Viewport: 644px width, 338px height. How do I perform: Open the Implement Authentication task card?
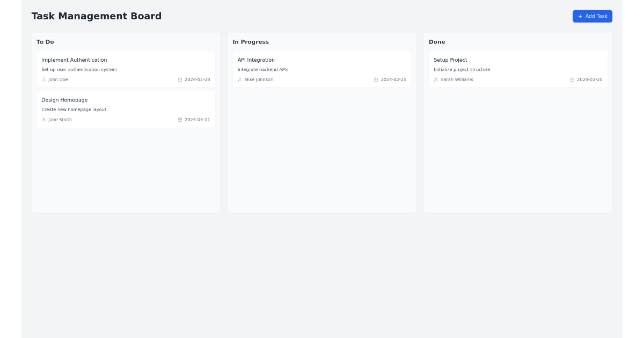(126, 69)
